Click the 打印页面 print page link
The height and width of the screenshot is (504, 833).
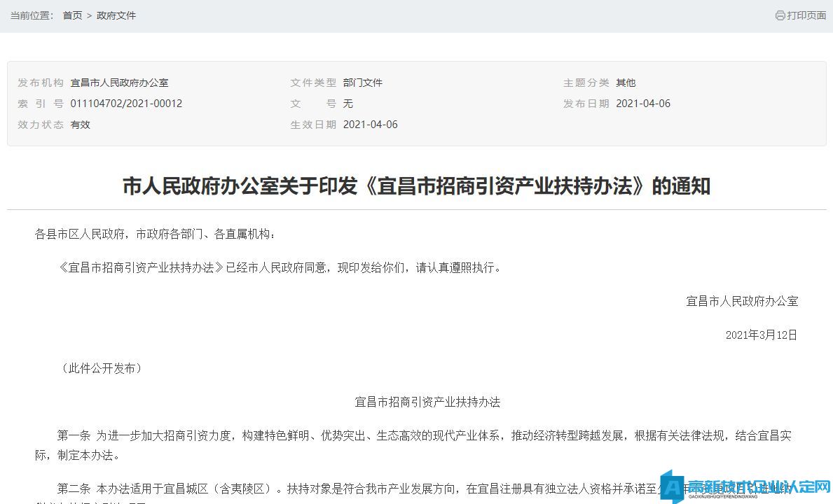806,15
